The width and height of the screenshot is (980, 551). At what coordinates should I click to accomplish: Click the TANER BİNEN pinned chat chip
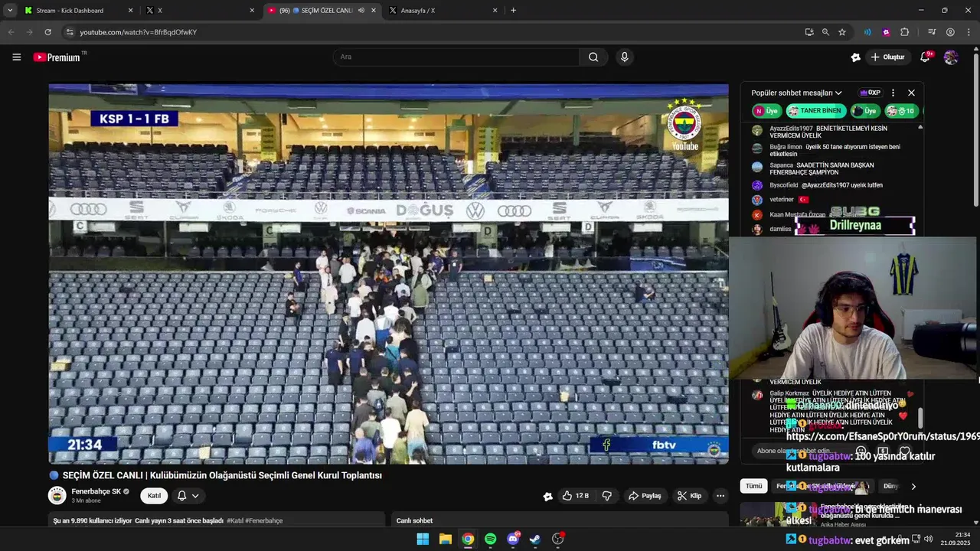[x=816, y=111]
